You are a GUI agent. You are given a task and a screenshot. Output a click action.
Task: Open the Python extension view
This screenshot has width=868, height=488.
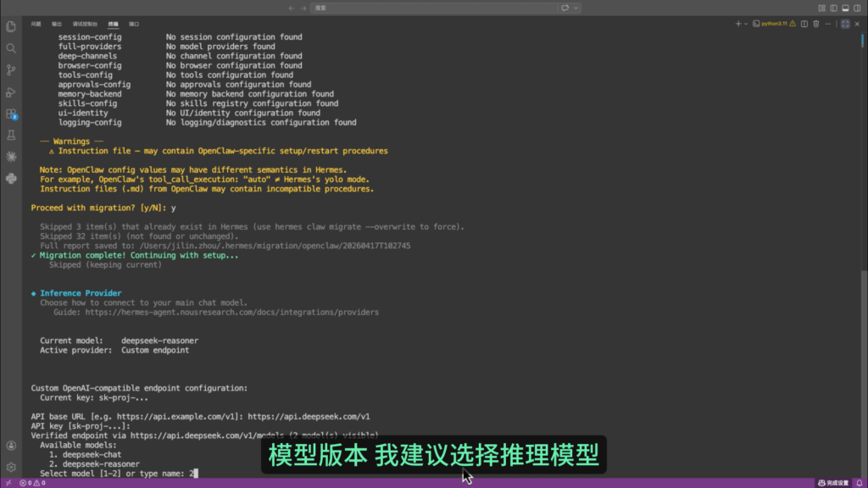pyautogui.click(x=11, y=178)
